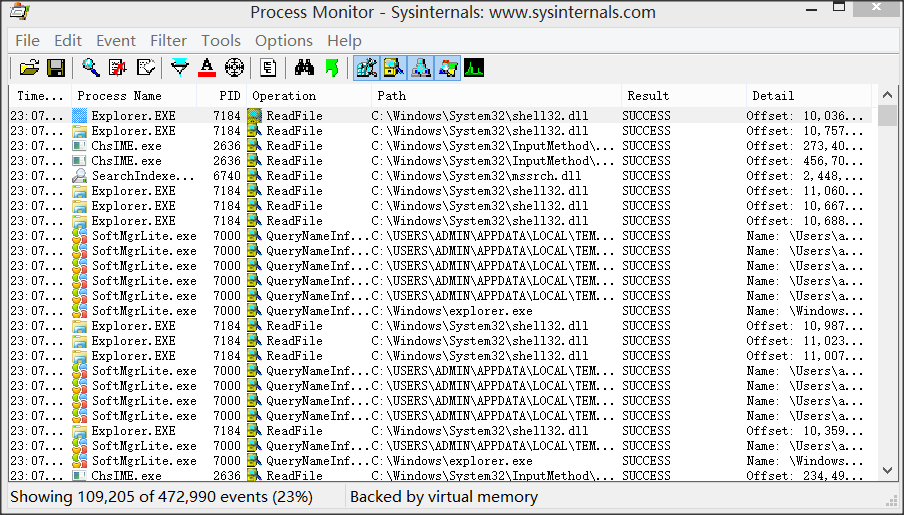Viewport: 904px width, 515px height.
Task: Click the Operation column header
Action: pyautogui.click(x=309, y=96)
